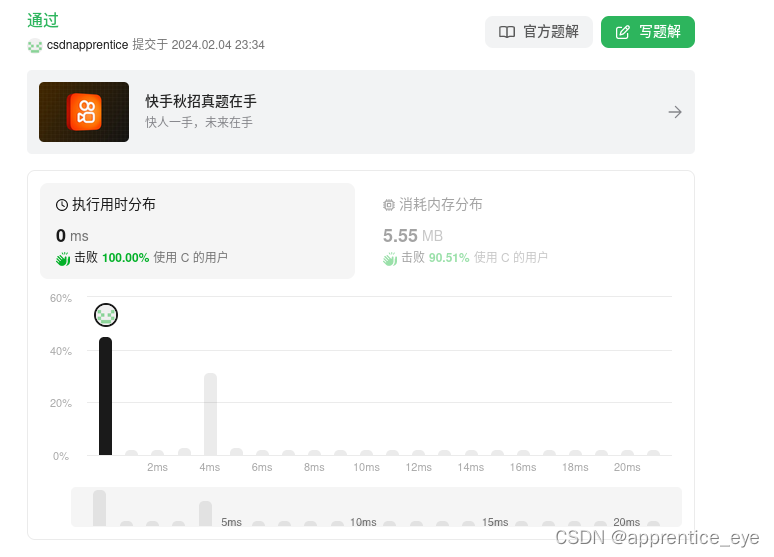The image size is (774, 557).
Task: Click the submission time 2024.02.04 23:34
Action: tap(218, 45)
